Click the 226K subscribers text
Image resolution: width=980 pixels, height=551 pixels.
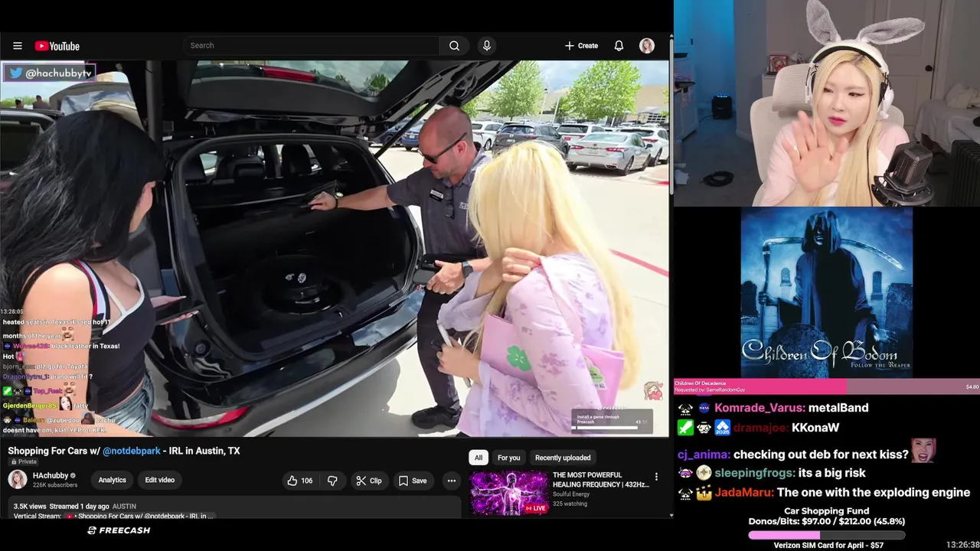point(55,485)
